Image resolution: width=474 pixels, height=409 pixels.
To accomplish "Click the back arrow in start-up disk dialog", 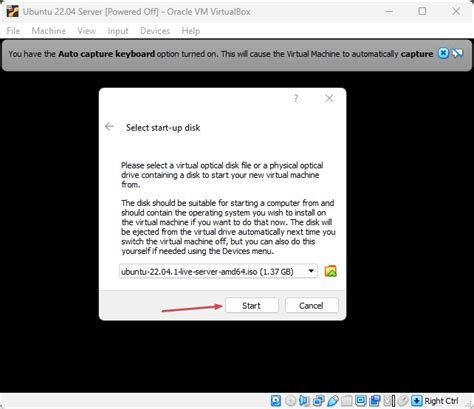I will pyautogui.click(x=109, y=127).
